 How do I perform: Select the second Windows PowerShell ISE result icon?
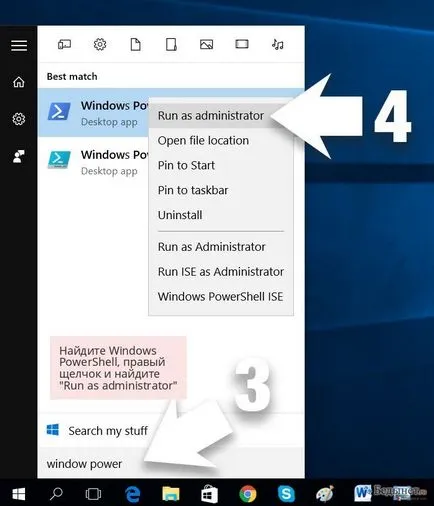[x=59, y=160]
